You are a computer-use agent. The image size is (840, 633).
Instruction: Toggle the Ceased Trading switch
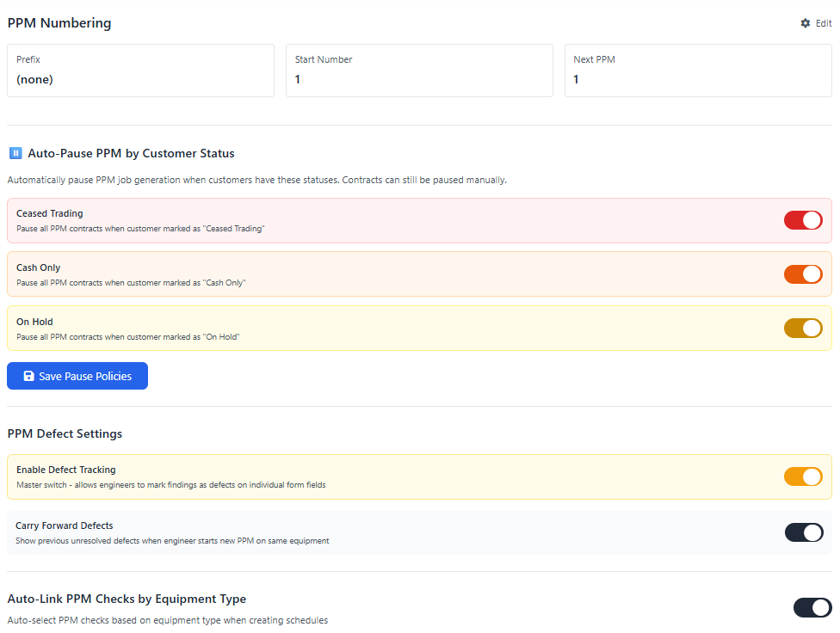(803, 220)
